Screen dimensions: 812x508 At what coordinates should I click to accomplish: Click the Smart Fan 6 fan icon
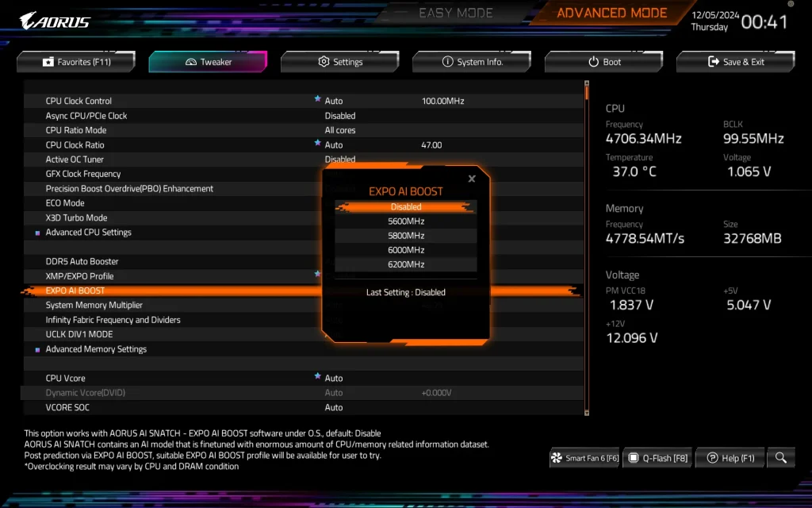pyautogui.click(x=557, y=458)
